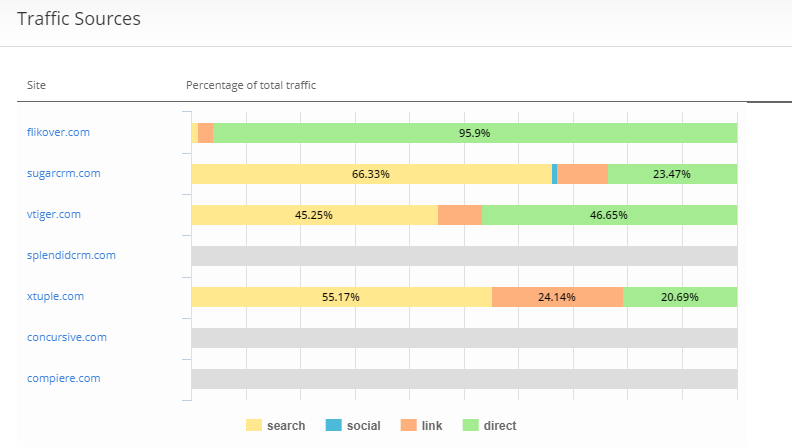The width and height of the screenshot is (792, 447).
Task: Toggle the link legend orange swatch
Action: pyautogui.click(x=409, y=426)
